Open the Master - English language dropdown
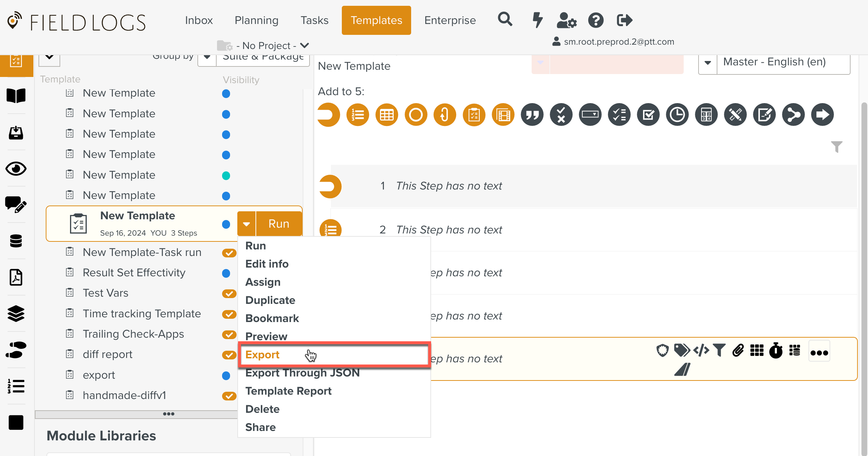Image resolution: width=868 pixels, height=456 pixels. (708, 62)
